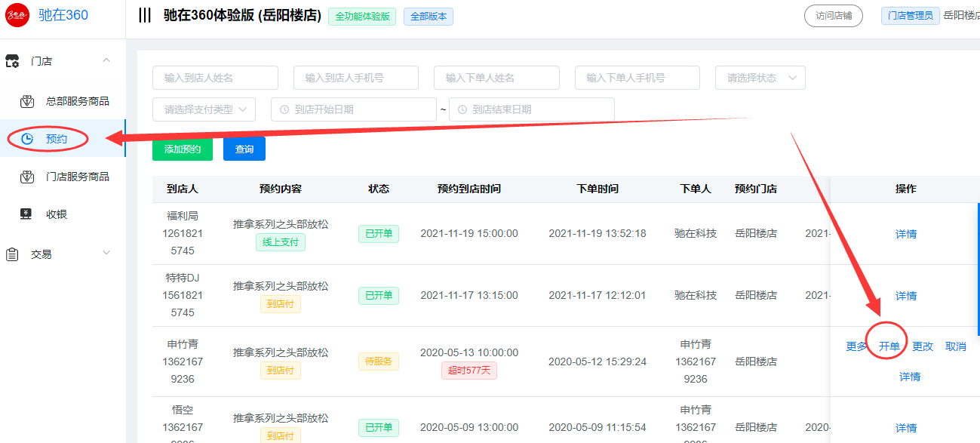Click the 收银 cashier icon

click(x=26, y=214)
